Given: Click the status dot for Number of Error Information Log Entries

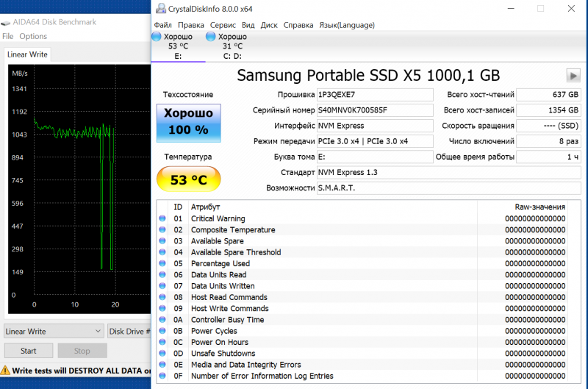Looking at the screenshot, I should click(162, 376).
